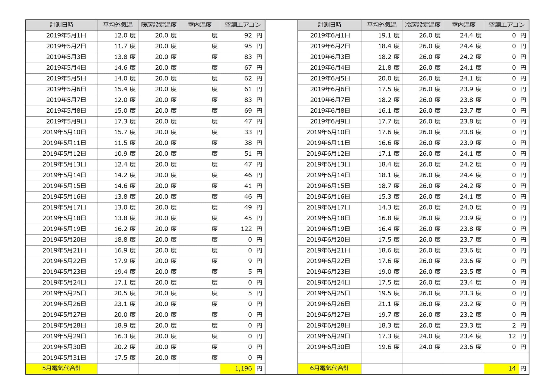Select outdoor temperature 20.5 度 for May 25
555x392 pixels.
tap(118, 293)
